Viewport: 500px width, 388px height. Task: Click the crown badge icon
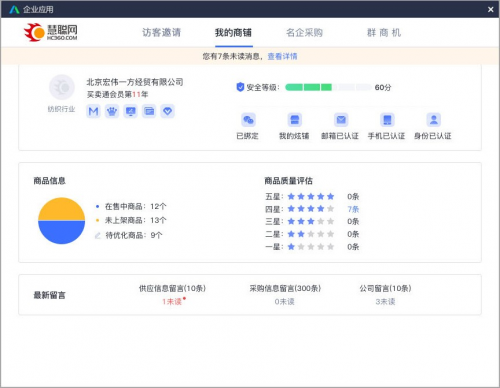pyautogui.click(x=112, y=111)
